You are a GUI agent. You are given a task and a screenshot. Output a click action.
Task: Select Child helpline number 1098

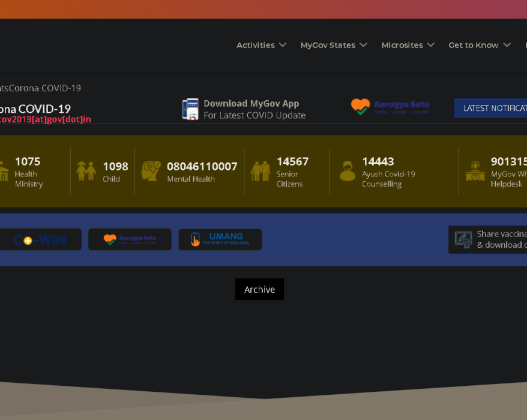115,166
